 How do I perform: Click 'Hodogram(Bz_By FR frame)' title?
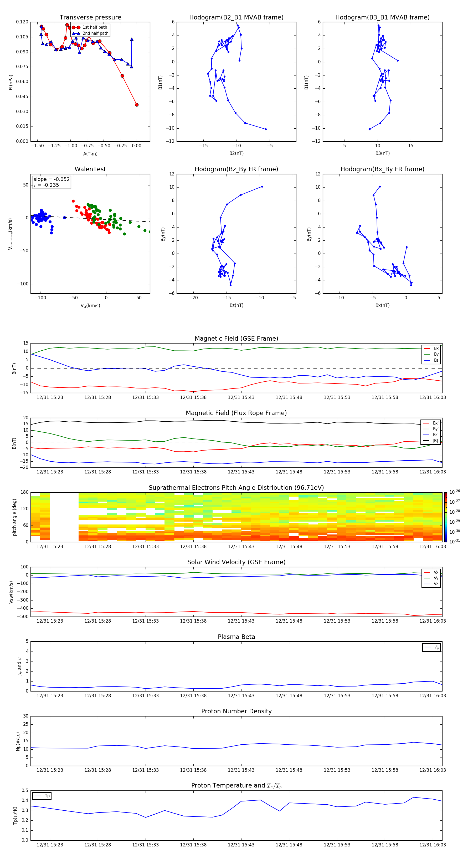click(236, 169)
